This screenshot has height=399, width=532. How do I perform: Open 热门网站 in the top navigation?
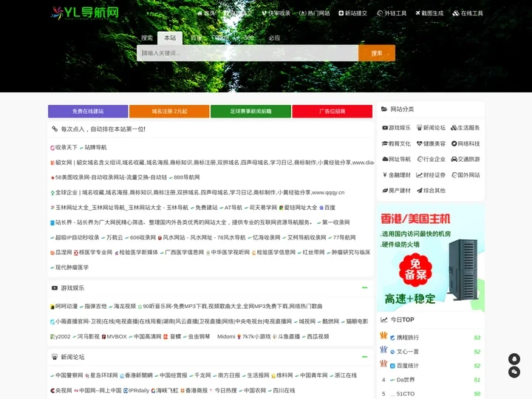pos(315,13)
